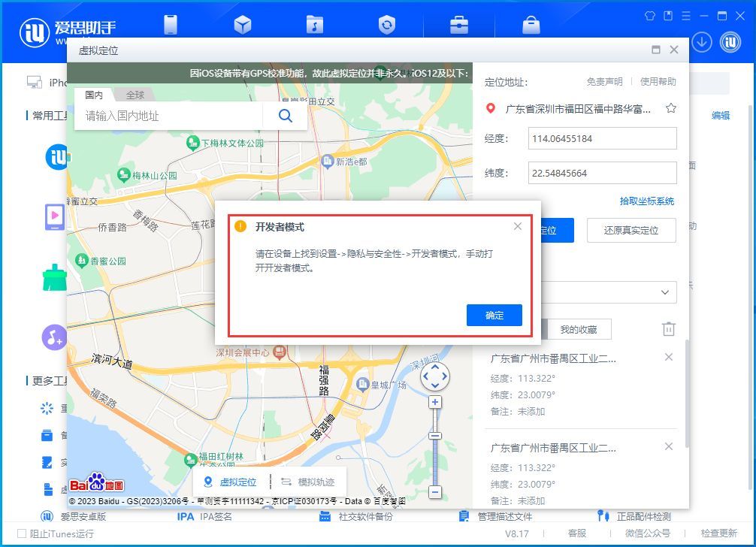Open the 免责声明 link
The height and width of the screenshot is (547, 756).
point(605,82)
